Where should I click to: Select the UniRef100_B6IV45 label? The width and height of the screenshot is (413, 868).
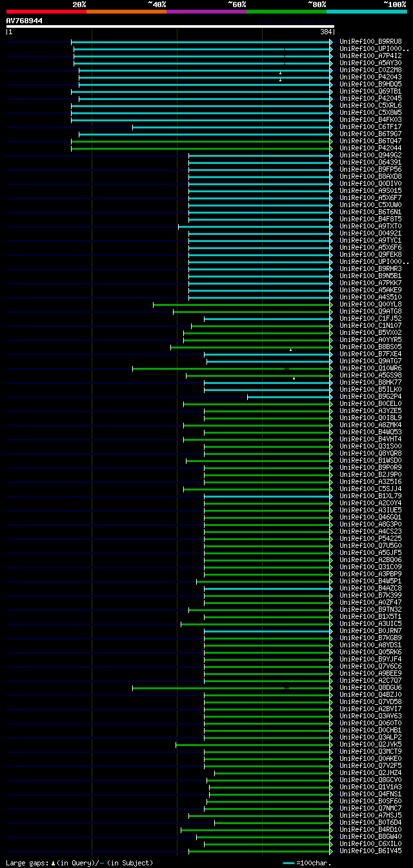coord(370,851)
